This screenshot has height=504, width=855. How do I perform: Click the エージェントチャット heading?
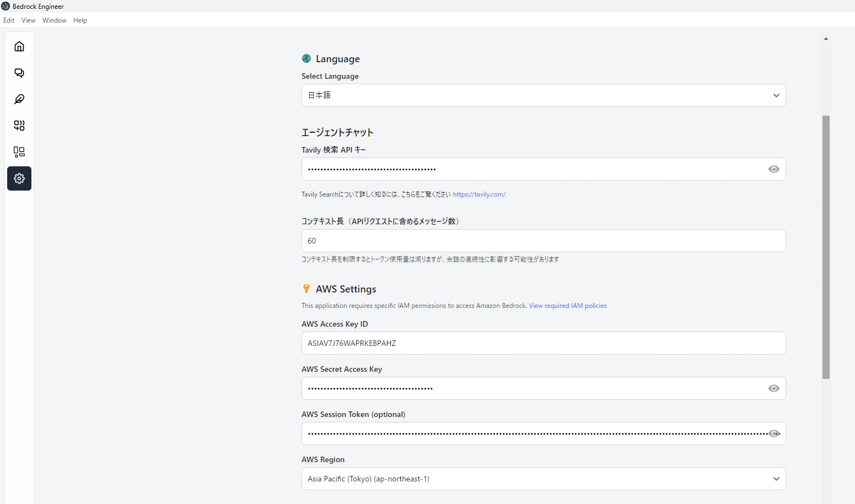click(337, 132)
